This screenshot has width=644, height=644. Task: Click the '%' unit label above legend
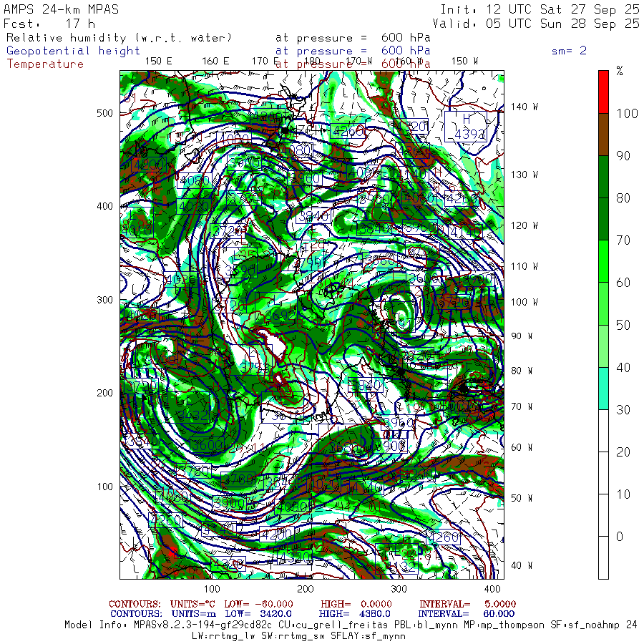[x=620, y=72]
